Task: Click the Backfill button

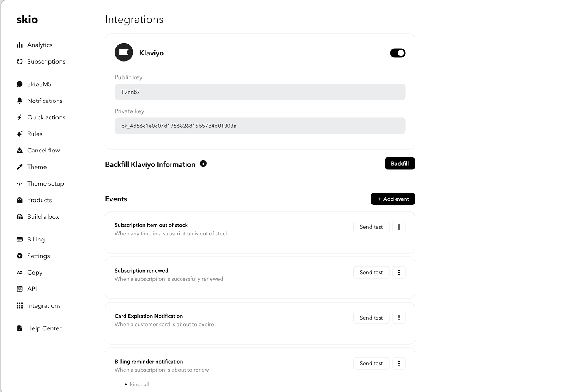Action: pyautogui.click(x=400, y=164)
